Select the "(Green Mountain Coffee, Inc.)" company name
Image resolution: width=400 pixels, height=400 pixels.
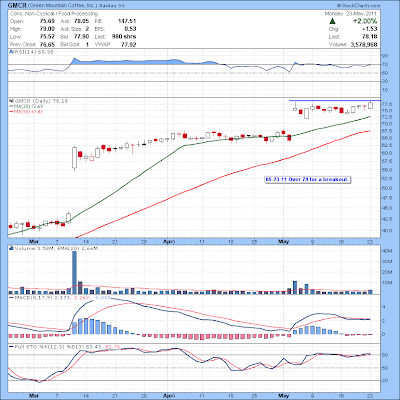pos(61,5)
